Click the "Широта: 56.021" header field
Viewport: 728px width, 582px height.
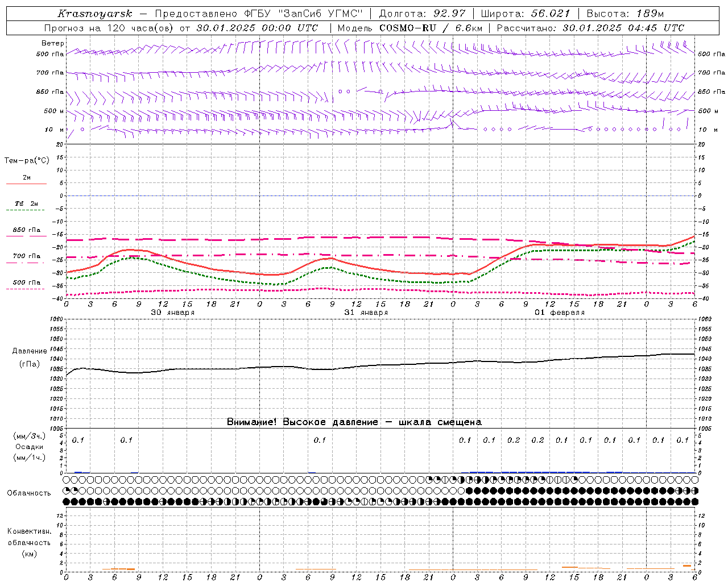click(x=526, y=14)
